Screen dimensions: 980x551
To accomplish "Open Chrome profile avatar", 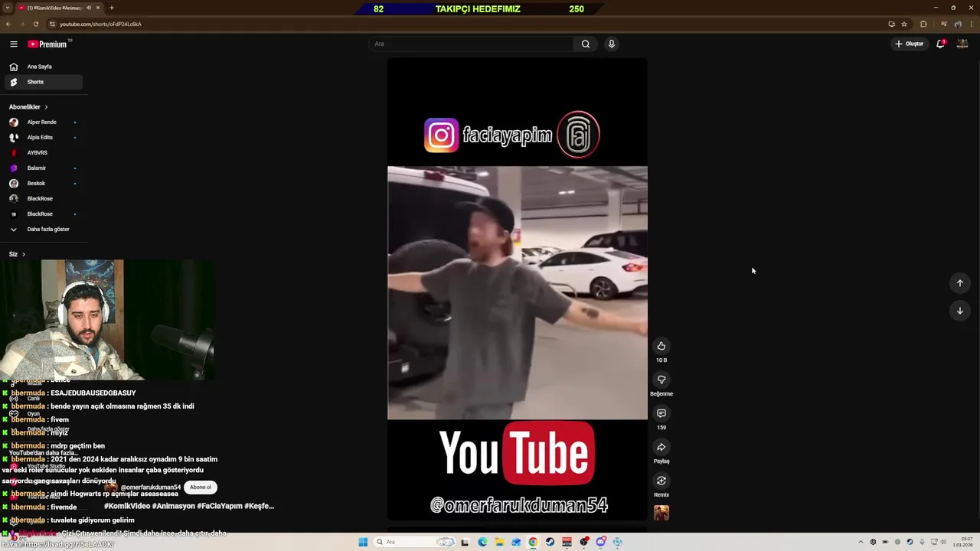I will pos(958,24).
